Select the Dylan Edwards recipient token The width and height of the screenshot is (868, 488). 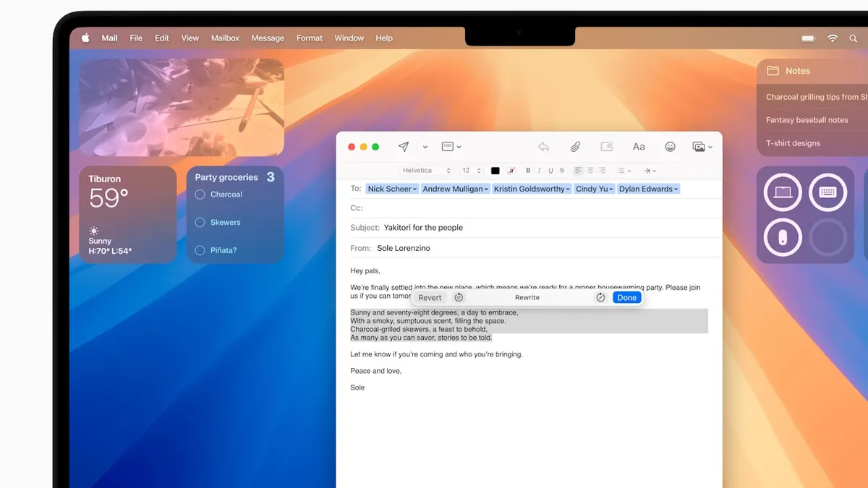coord(649,189)
